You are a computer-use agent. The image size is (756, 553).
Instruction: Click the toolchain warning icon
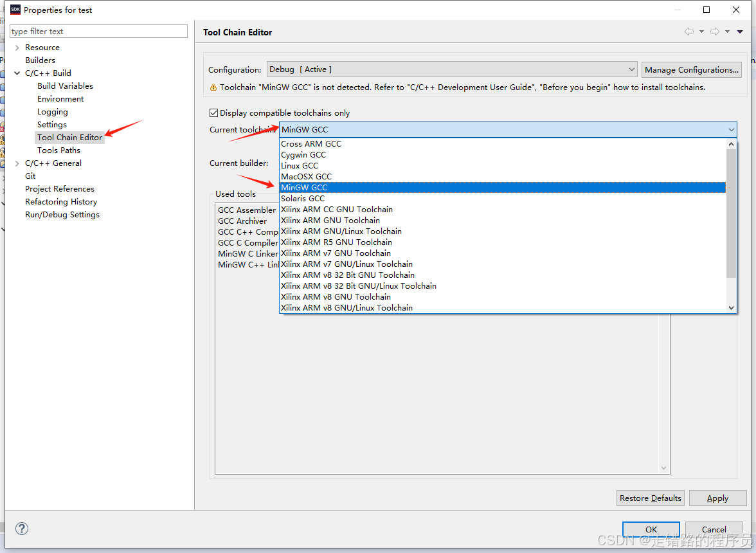click(x=213, y=87)
